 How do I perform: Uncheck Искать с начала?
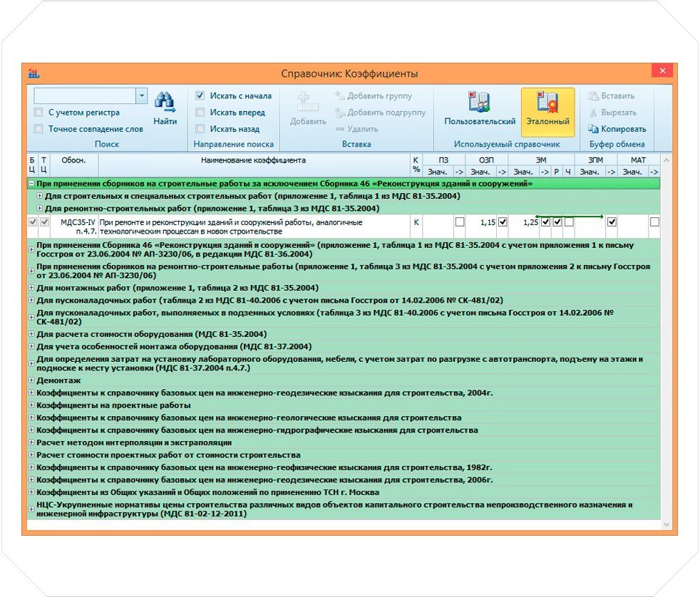point(200,96)
